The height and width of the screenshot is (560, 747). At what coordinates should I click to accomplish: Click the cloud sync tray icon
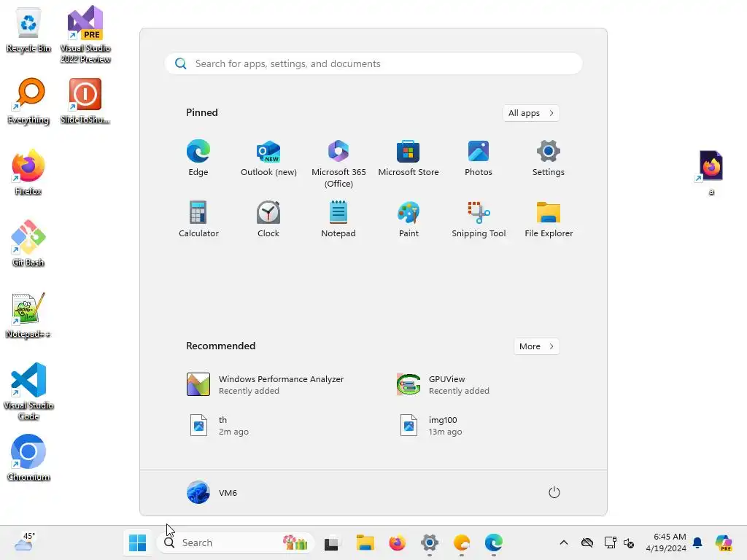(587, 542)
